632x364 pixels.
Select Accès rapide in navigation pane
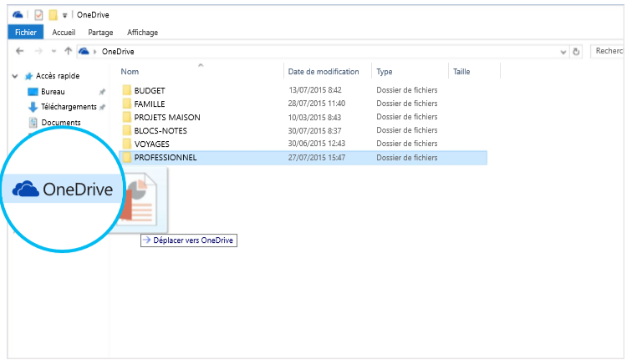[x=58, y=76]
